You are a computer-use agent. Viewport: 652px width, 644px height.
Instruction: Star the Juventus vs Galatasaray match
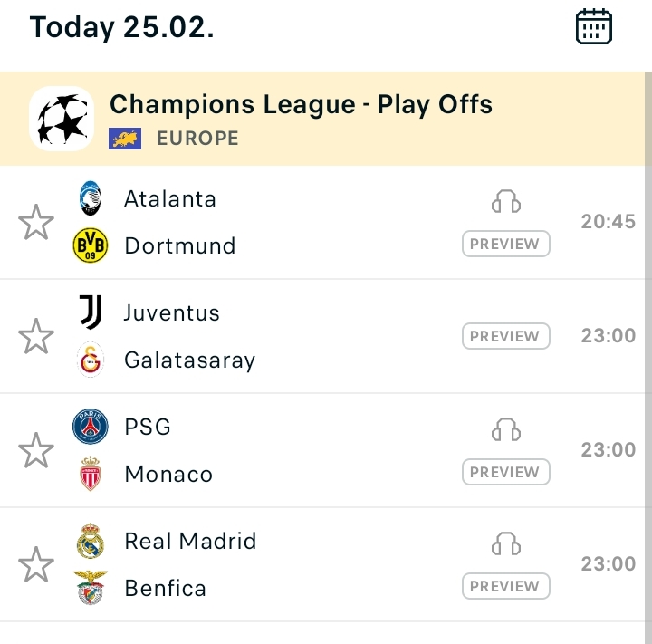click(x=36, y=336)
